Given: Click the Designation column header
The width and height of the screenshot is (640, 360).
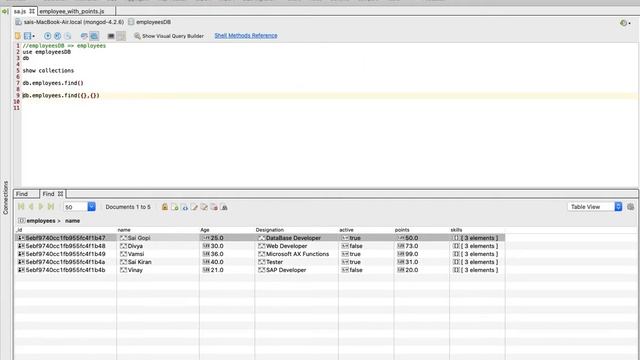Looking at the screenshot, I should tap(296, 230).
